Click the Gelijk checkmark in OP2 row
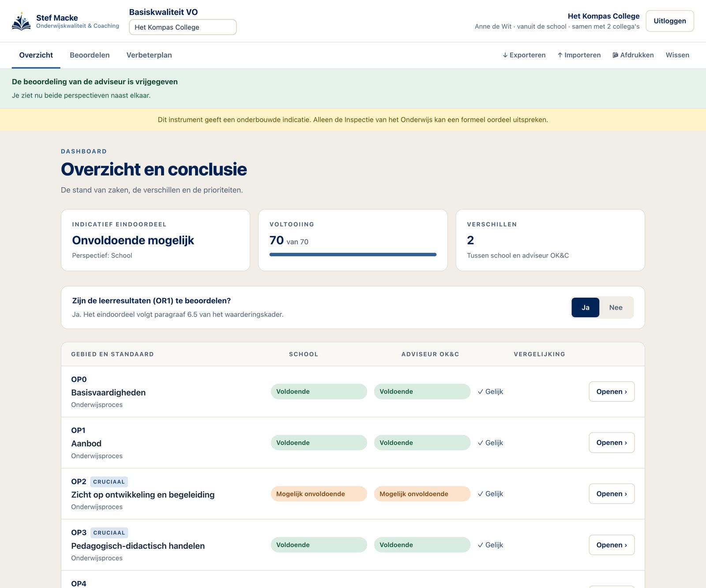 tap(481, 494)
